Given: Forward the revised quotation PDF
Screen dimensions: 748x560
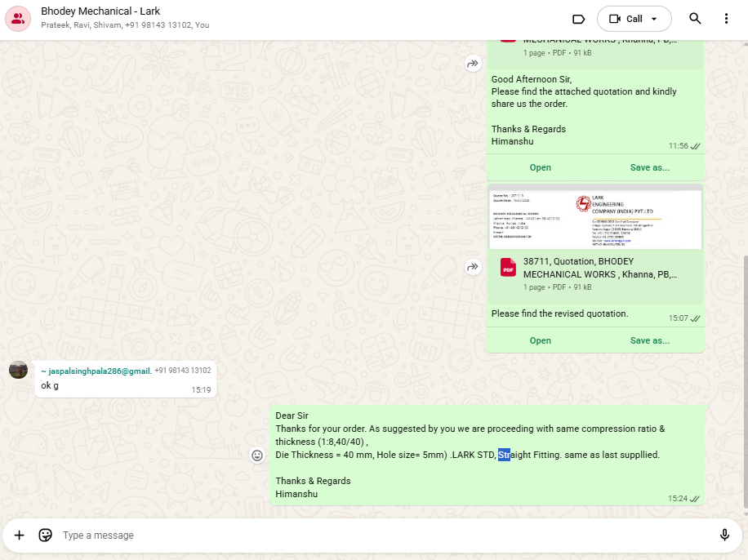Looking at the screenshot, I should pos(472,267).
